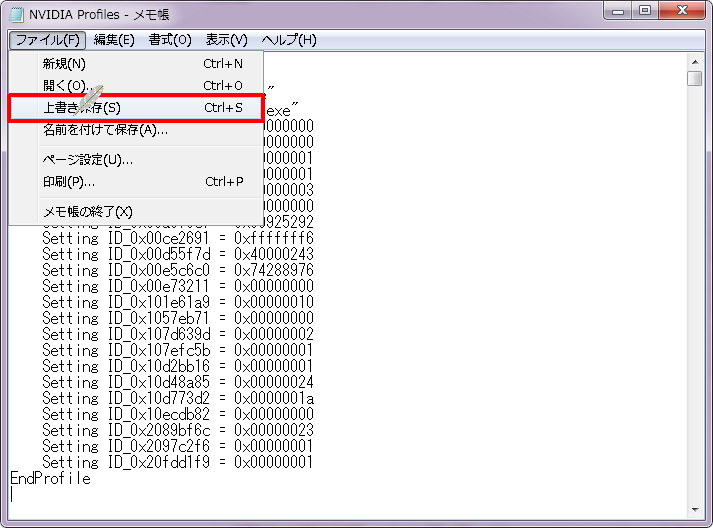713x528 pixels.
Task: Choose 開く(O)... from the file menu
Action: [136, 85]
